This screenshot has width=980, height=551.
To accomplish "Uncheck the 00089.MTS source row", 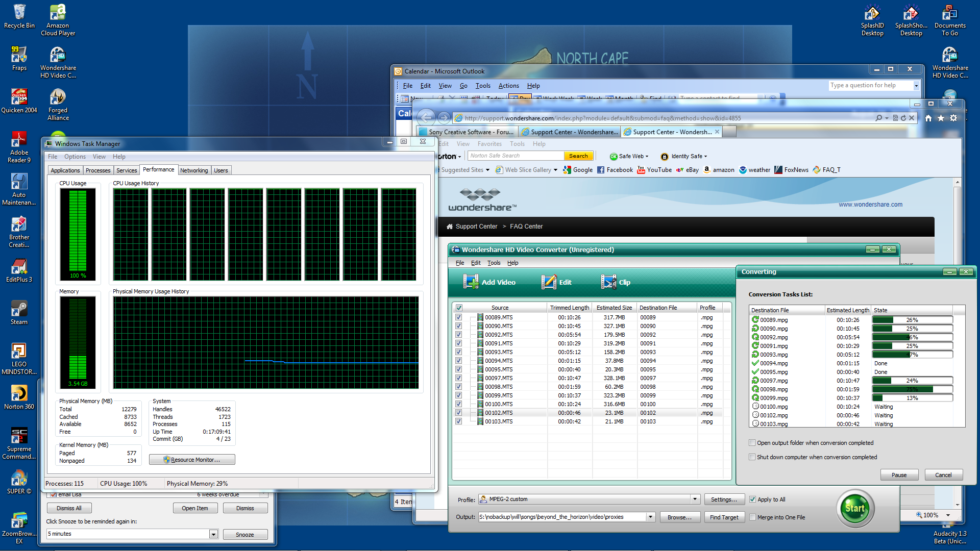I will tap(458, 317).
